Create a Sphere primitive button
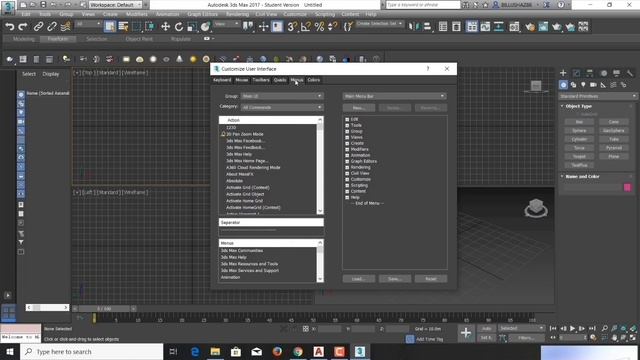640x360 pixels. (579, 131)
